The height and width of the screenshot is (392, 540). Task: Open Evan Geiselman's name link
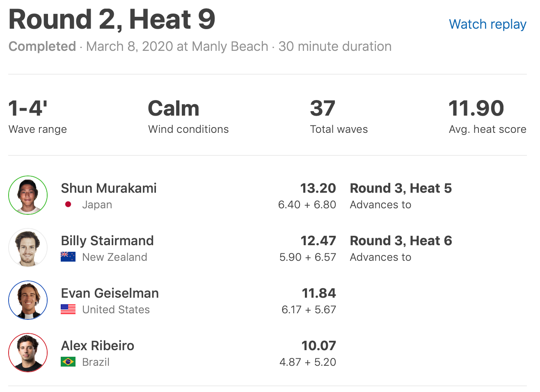click(110, 293)
